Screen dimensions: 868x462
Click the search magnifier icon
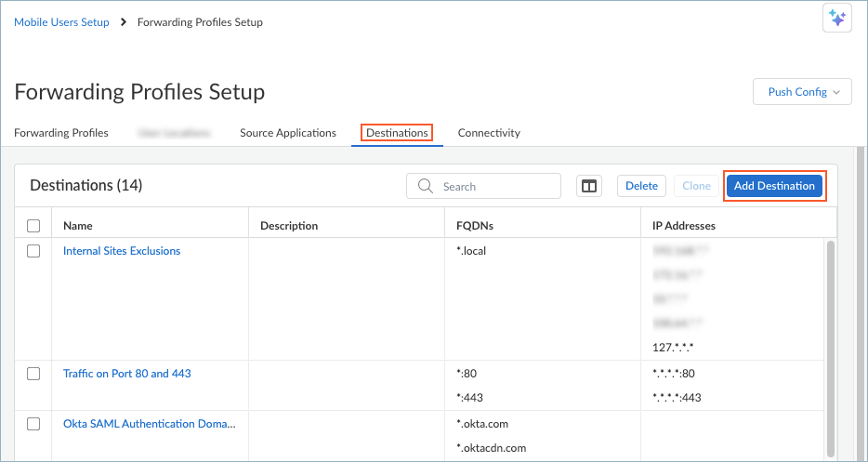(426, 186)
